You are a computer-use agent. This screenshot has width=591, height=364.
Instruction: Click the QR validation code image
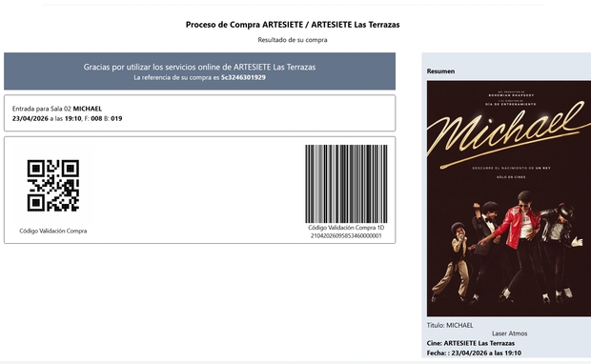pyautogui.click(x=53, y=186)
